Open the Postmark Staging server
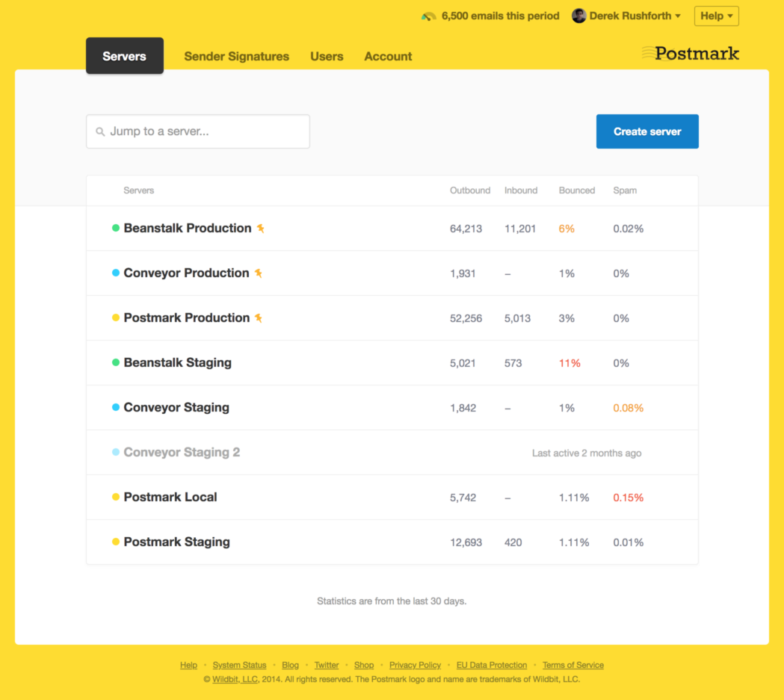The image size is (784, 700). [176, 542]
